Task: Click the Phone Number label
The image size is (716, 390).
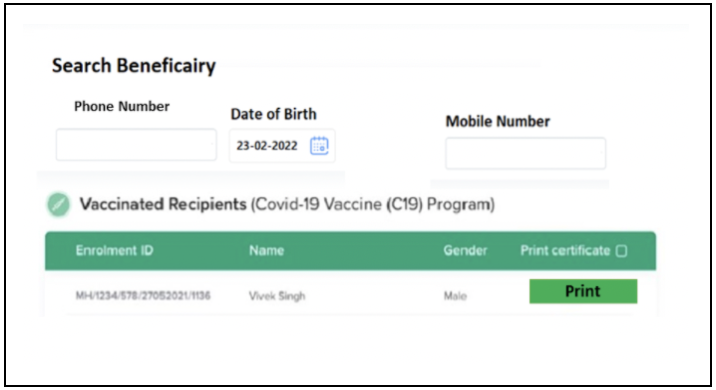Action: [x=121, y=106]
